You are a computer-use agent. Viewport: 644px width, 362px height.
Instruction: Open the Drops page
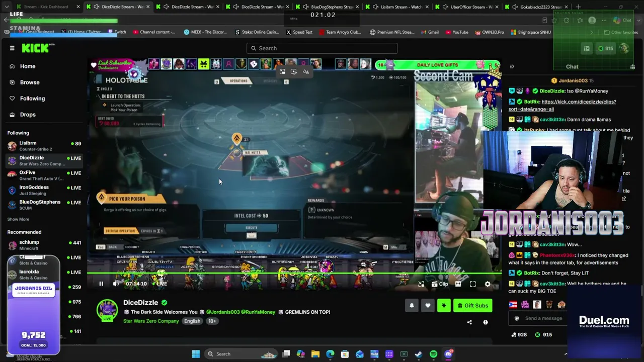tap(28, 115)
